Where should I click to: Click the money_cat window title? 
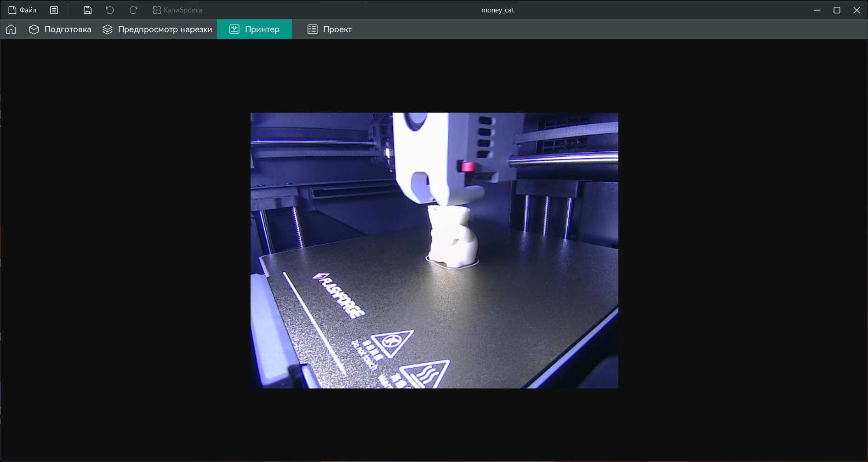tap(497, 10)
